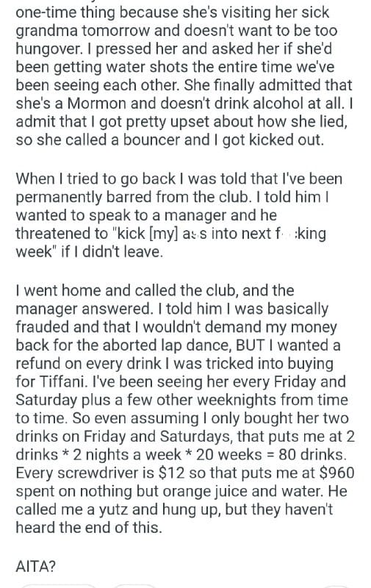Click the '$12' screwdriver price

[x=171, y=473]
